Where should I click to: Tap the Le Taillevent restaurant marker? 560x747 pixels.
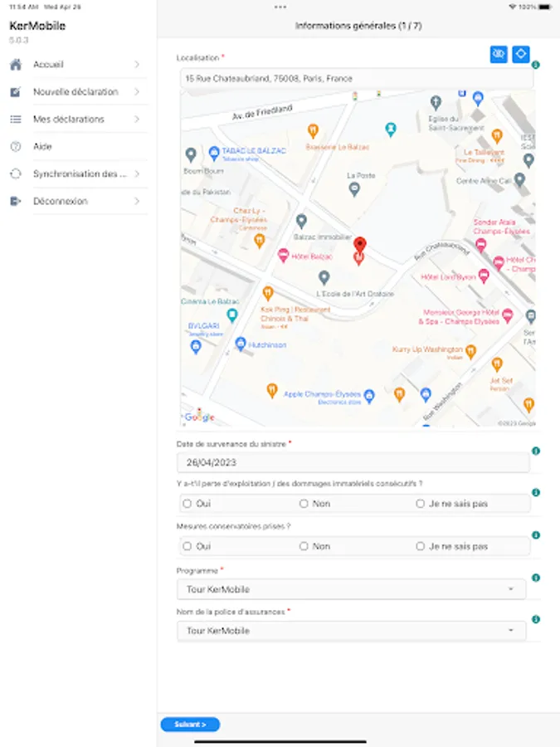point(497,136)
